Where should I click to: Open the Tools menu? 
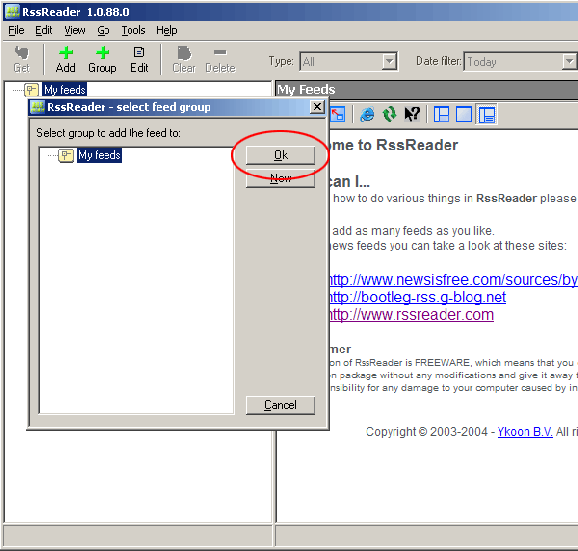(133, 30)
